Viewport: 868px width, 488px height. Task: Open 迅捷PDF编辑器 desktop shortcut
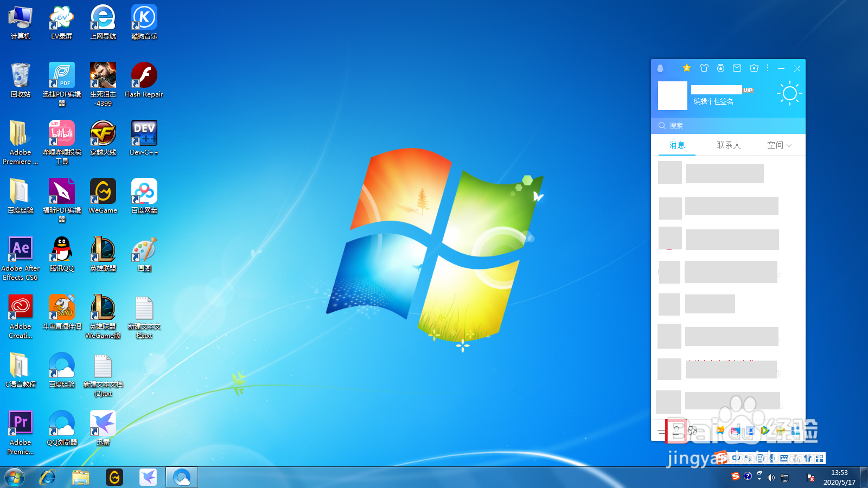coord(62,84)
